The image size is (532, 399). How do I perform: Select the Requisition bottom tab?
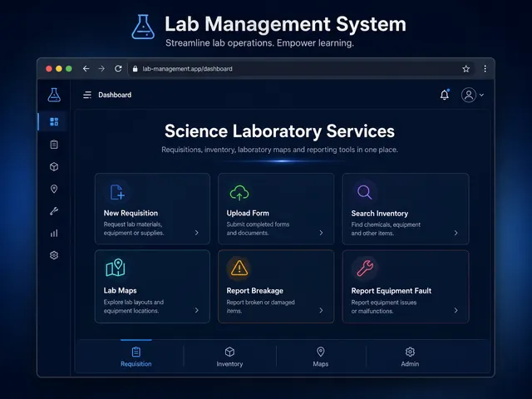136,357
